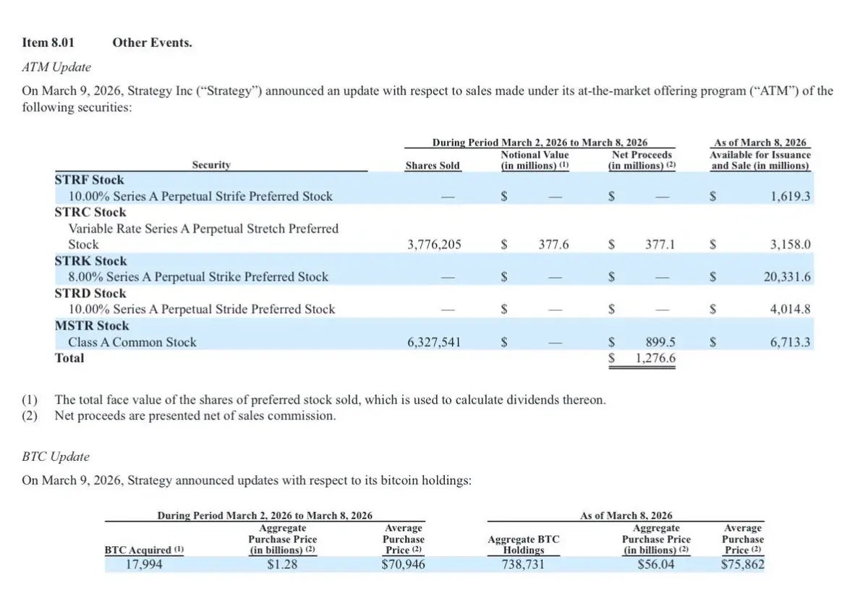Click the 'Shares Sold' column header
The width and height of the screenshot is (868, 591).
point(433,166)
